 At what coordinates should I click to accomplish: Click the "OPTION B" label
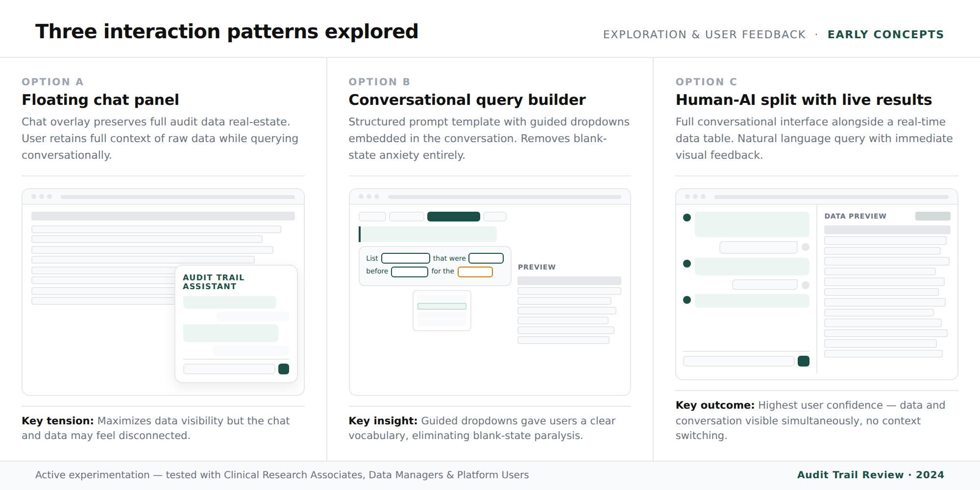click(x=380, y=82)
